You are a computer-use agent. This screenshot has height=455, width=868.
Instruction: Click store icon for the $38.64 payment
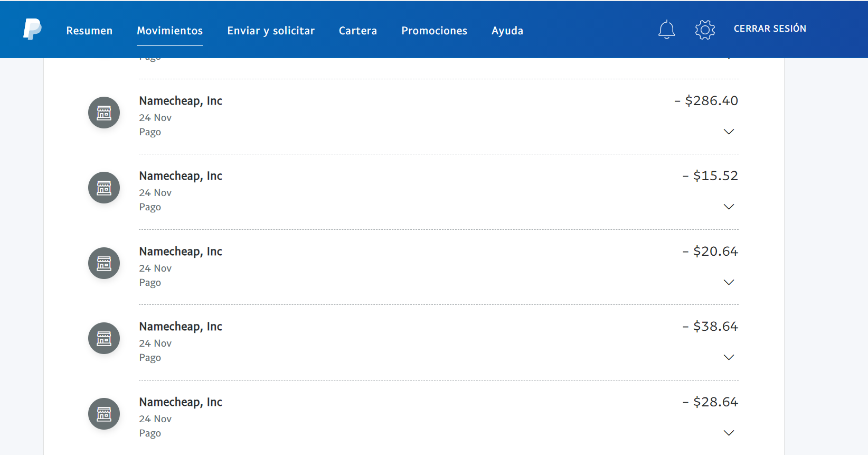pyautogui.click(x=104, y=338)
